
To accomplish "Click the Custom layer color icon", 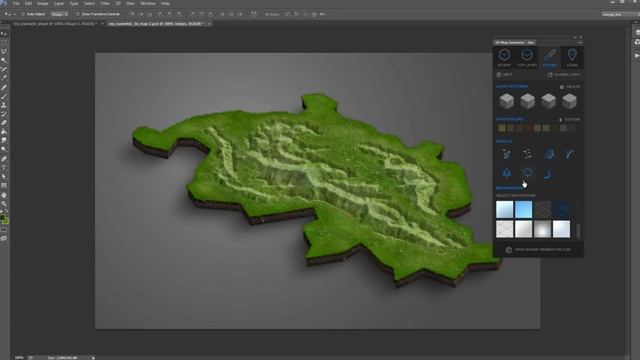I will pyautogui.click(x=560, y=120).
